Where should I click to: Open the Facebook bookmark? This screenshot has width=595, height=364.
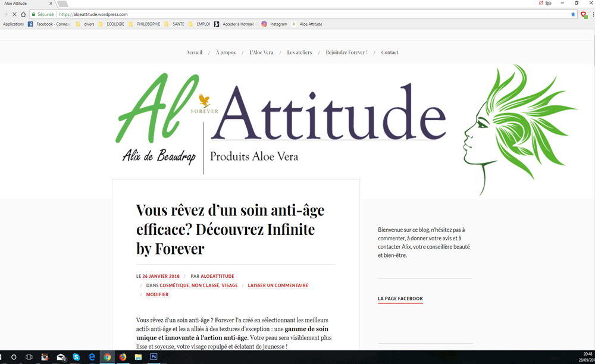[x=49, y=24]
